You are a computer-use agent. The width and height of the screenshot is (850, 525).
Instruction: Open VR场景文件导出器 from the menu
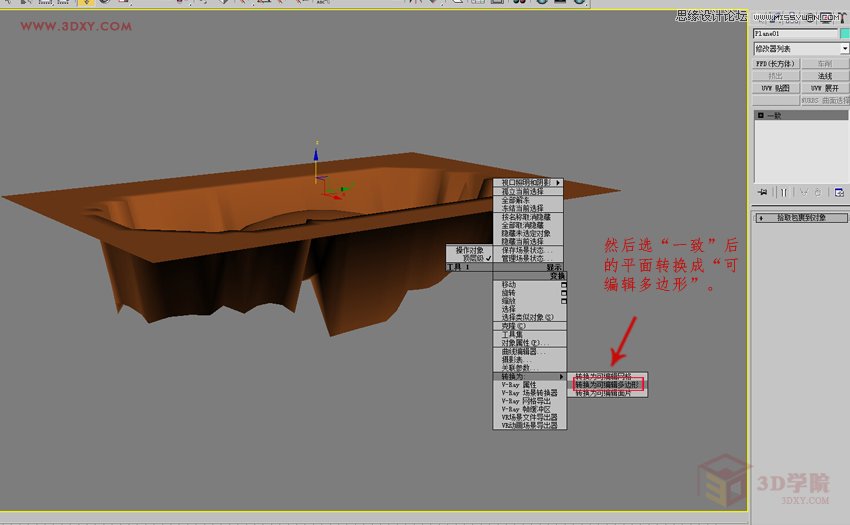point(530,418)
